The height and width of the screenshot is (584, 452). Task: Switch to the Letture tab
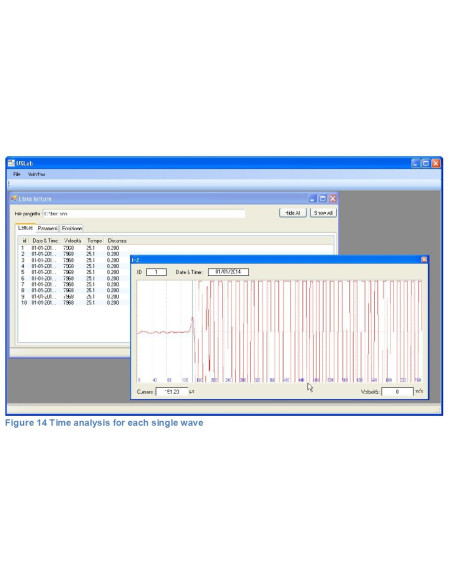tap(25, 228)
